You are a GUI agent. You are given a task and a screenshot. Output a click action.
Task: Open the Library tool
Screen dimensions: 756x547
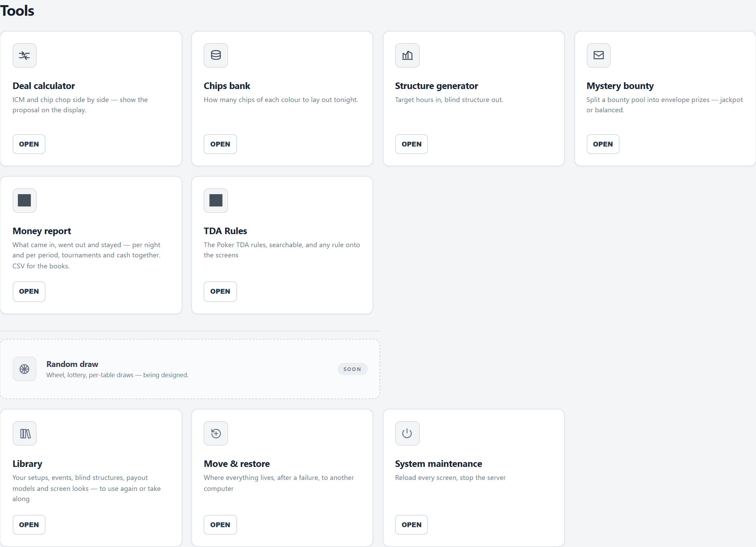pyautogui.click(x=29, y=525)
